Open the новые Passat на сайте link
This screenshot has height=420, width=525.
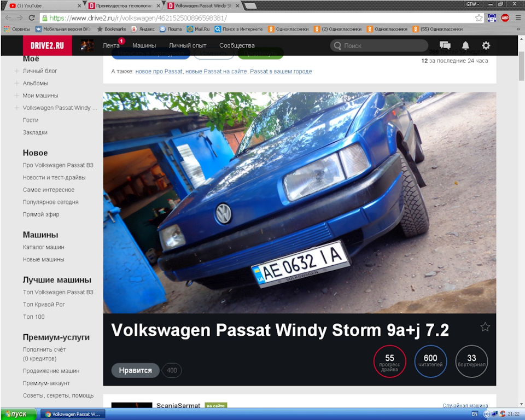(x=216, y=71)
